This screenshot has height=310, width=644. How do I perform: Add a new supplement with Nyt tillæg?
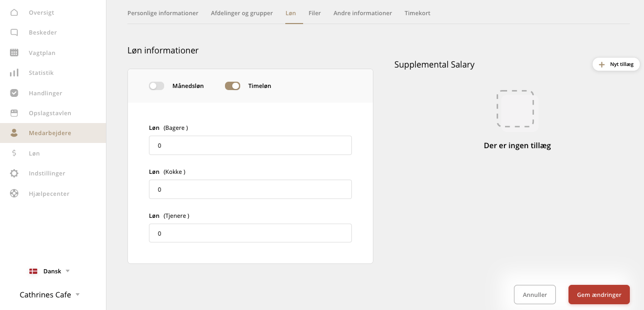(616, 64)
